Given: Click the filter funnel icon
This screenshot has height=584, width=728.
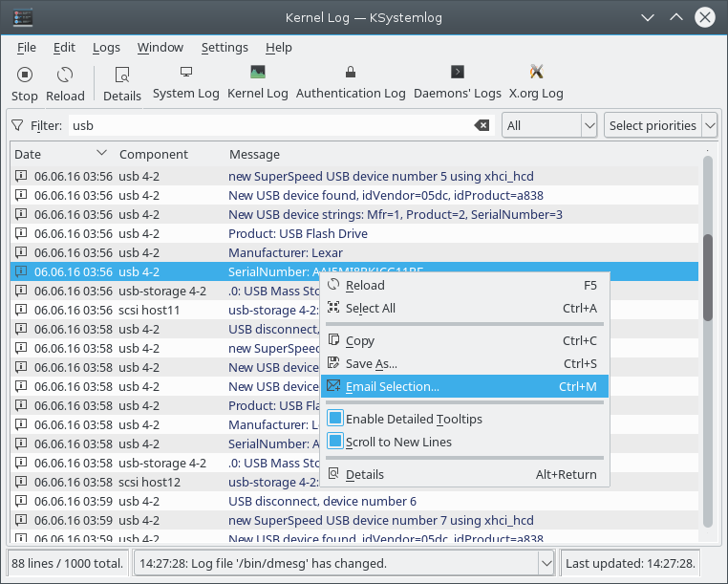Looking at the screenshot, I should click(17, 125).
